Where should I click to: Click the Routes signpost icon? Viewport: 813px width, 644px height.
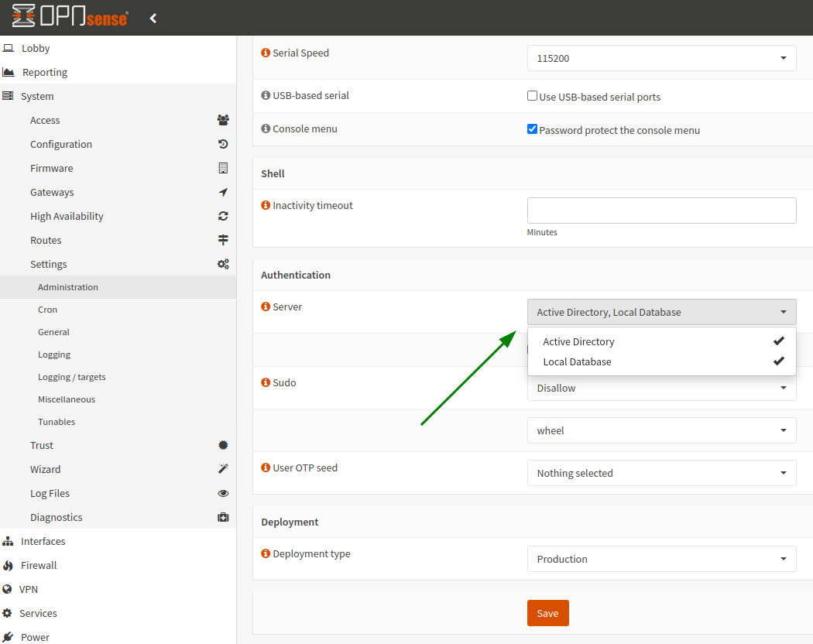point(223,240)
